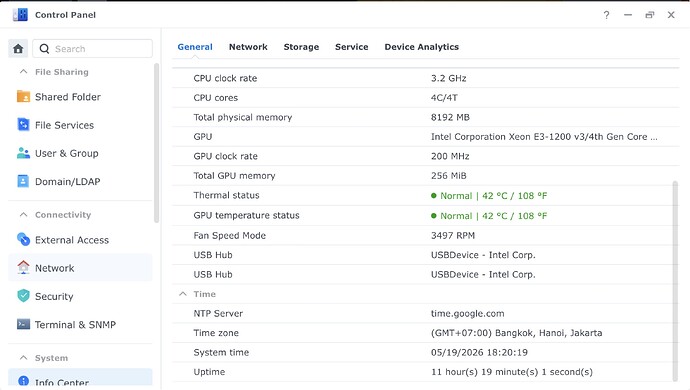Image resolution: width=690 pixels, height=390 pixels.
Task: Open External Access settings
Action: [80, 239]
